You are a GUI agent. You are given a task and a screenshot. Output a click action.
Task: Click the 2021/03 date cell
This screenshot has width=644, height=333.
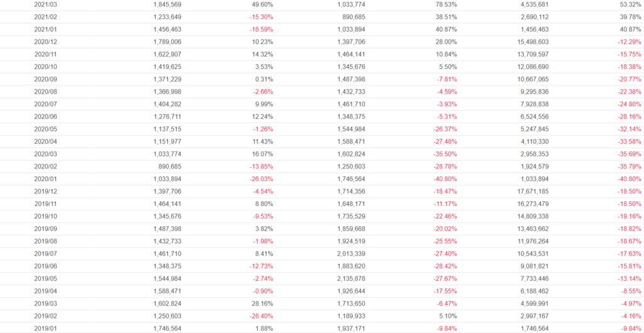[x=46, y=4]
